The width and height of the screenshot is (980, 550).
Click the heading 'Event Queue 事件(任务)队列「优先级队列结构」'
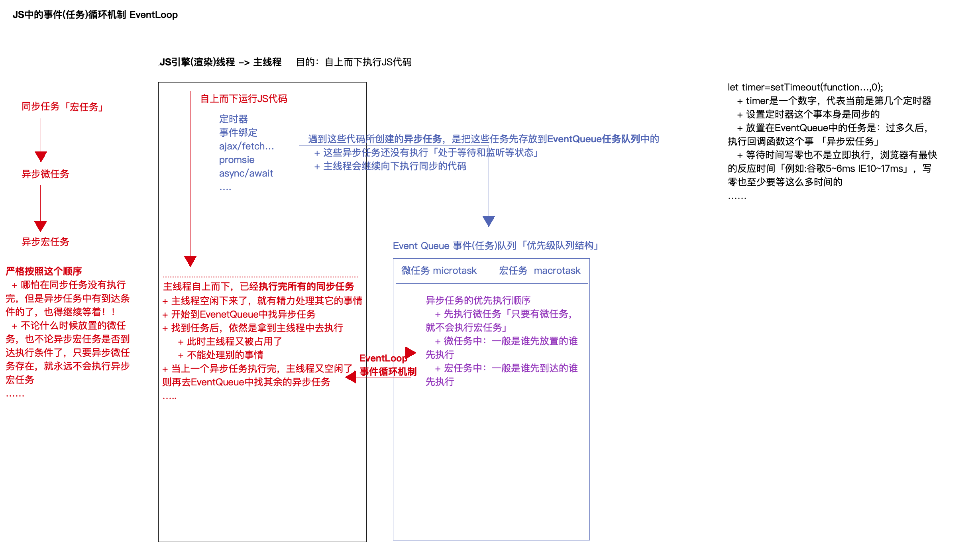click(496, 246)
